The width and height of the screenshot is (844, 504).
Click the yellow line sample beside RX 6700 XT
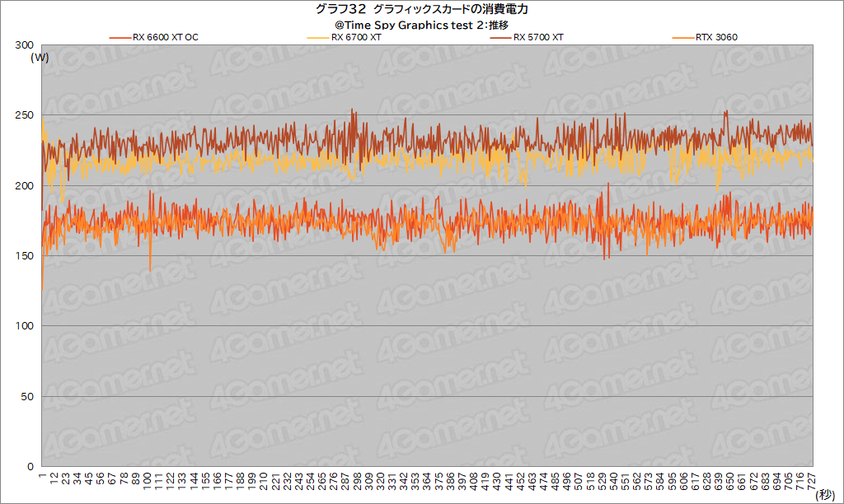tap(317, 38)
